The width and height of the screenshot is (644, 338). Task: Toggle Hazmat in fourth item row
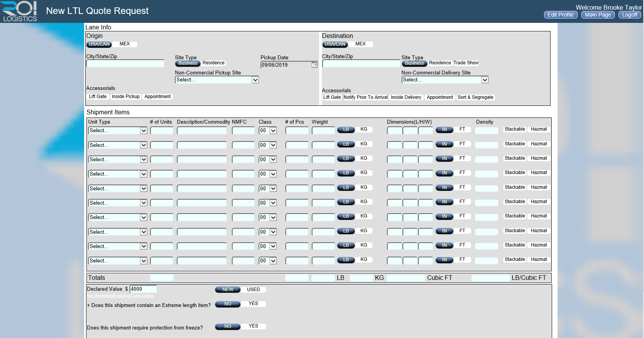click(539, 172)
